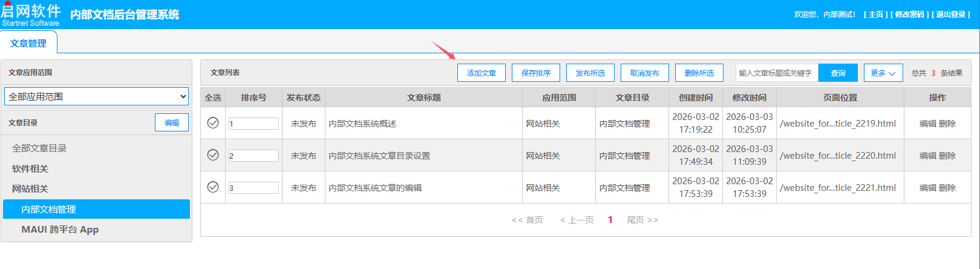Click article title 内部文档系统概述

[362, 124]
